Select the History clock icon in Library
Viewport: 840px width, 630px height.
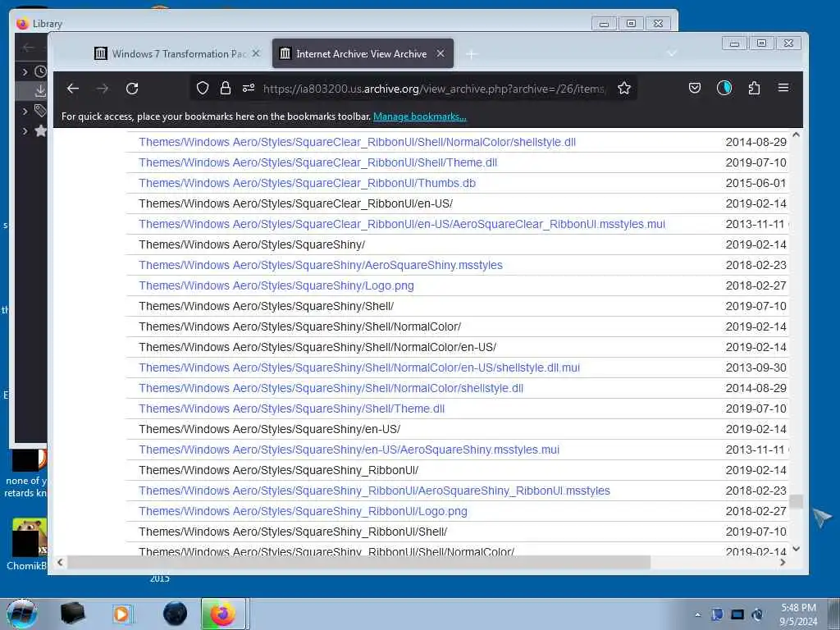pyautogui.click(x=41, y=71)
